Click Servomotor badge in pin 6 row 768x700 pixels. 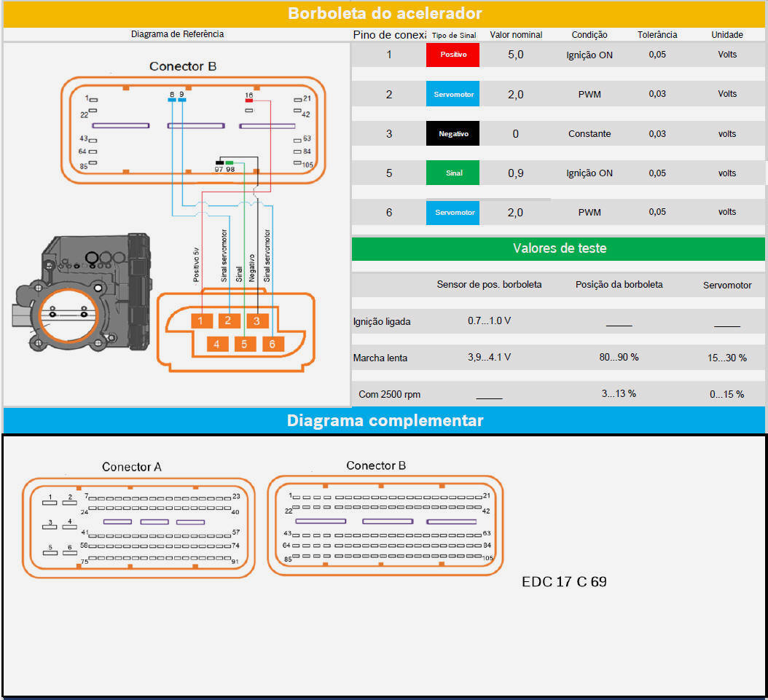pos(452,213)
